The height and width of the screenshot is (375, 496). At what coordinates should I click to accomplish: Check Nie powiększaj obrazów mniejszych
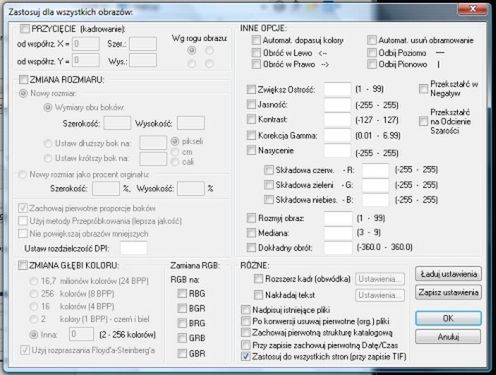23,233
